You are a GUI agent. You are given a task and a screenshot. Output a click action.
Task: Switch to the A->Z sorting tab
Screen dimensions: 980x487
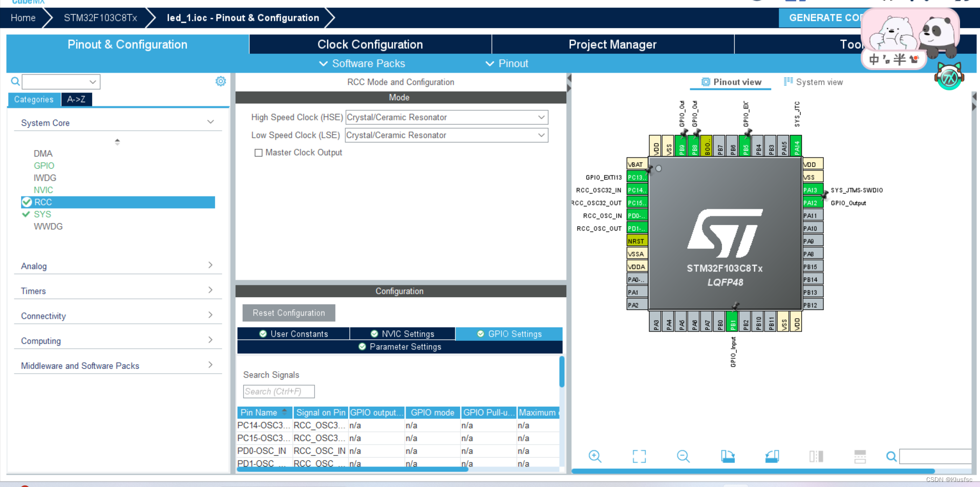pyautogui.click(x=76, y=99)
